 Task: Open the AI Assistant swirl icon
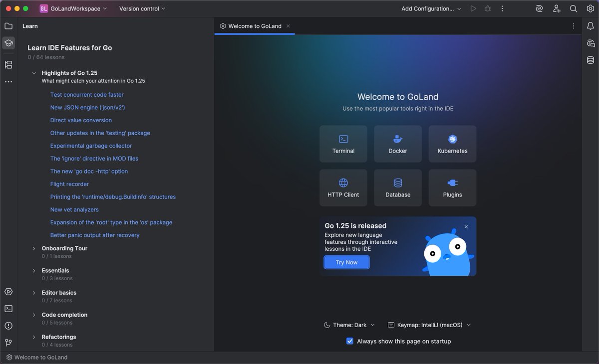(540, 8)
